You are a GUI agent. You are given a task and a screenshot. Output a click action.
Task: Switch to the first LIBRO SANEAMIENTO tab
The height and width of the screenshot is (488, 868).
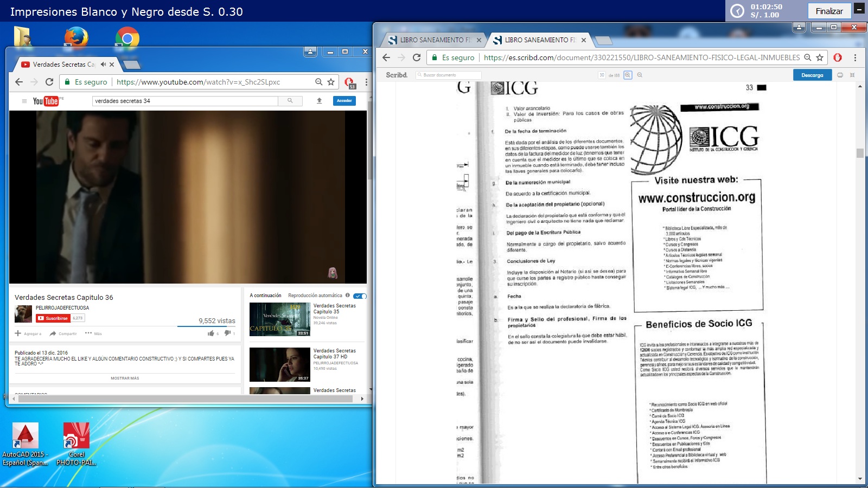[432, 40]
